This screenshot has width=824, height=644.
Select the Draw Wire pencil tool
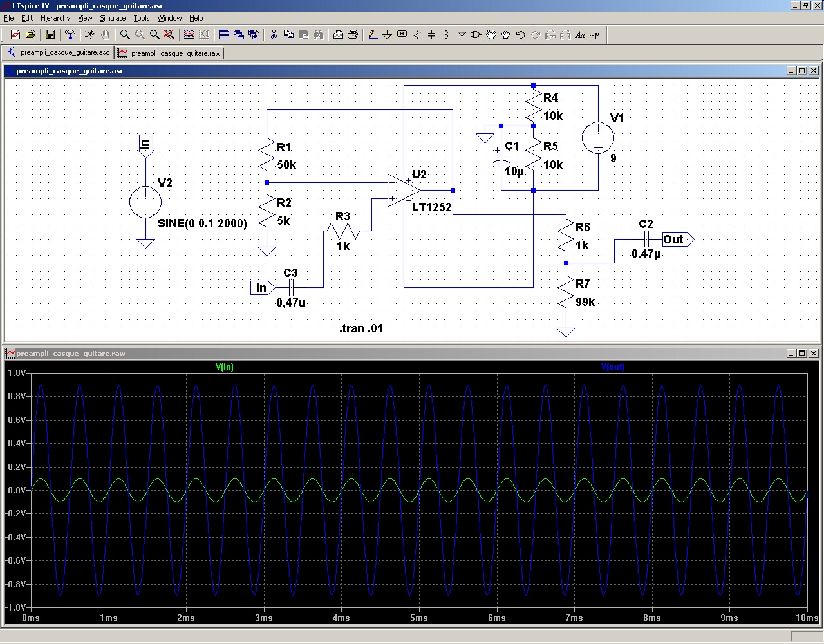(x=372, y=35)
